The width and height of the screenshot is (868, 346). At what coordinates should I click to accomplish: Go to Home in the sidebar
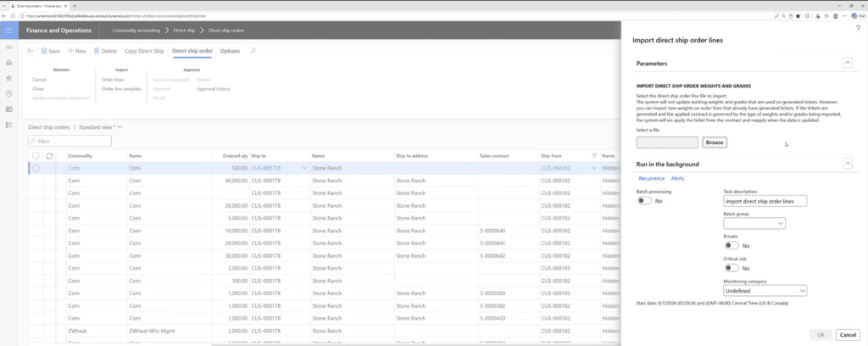pyautogui.click(x=8, y=63)
